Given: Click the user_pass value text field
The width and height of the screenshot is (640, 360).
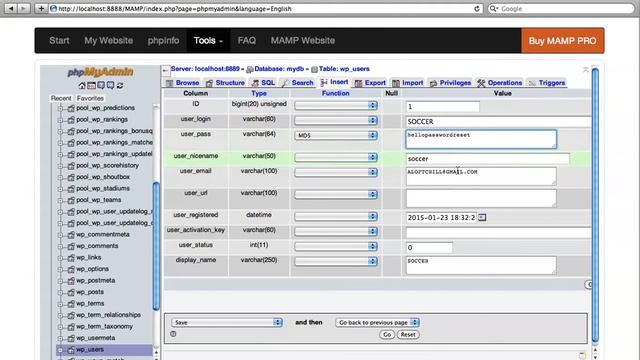Looking at the screenshot, I should click(x=481, y=139).
